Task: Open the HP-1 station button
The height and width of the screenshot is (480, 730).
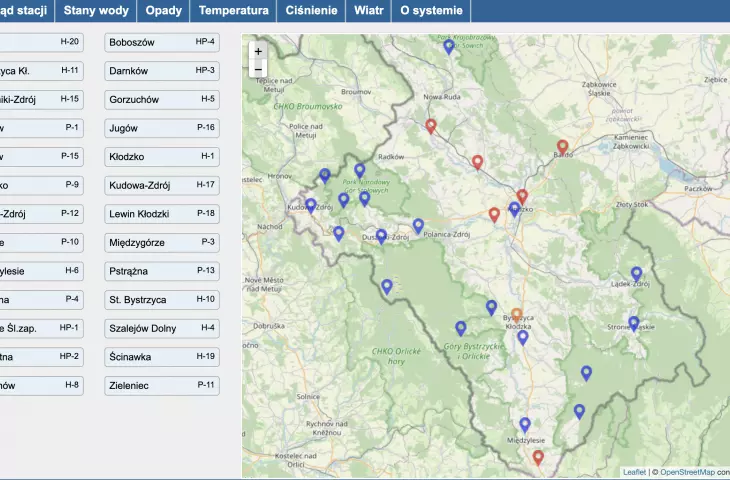Action: (41, 328)
